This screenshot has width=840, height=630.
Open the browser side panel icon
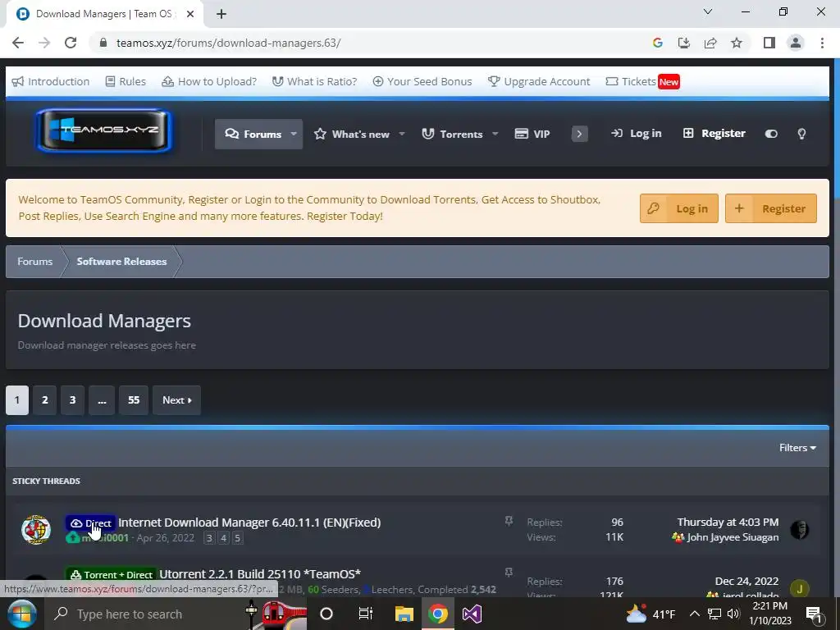769,43
